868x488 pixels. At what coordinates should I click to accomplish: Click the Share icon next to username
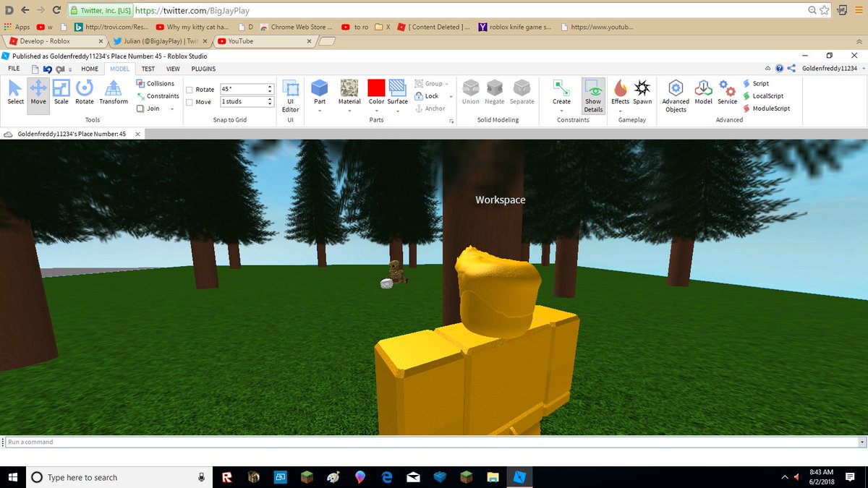[791, 69]
